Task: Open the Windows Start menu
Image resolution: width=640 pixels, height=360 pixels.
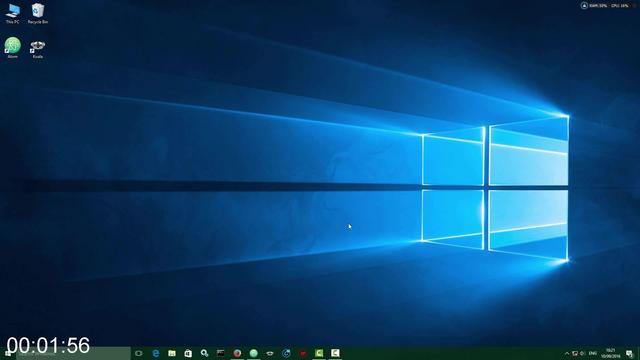Action: click(8, 353)
